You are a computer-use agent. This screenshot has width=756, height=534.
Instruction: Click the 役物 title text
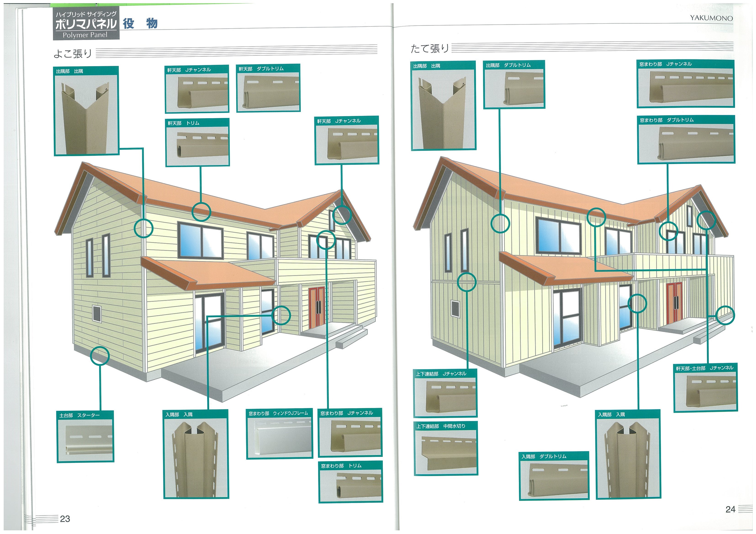coord(140,24)
